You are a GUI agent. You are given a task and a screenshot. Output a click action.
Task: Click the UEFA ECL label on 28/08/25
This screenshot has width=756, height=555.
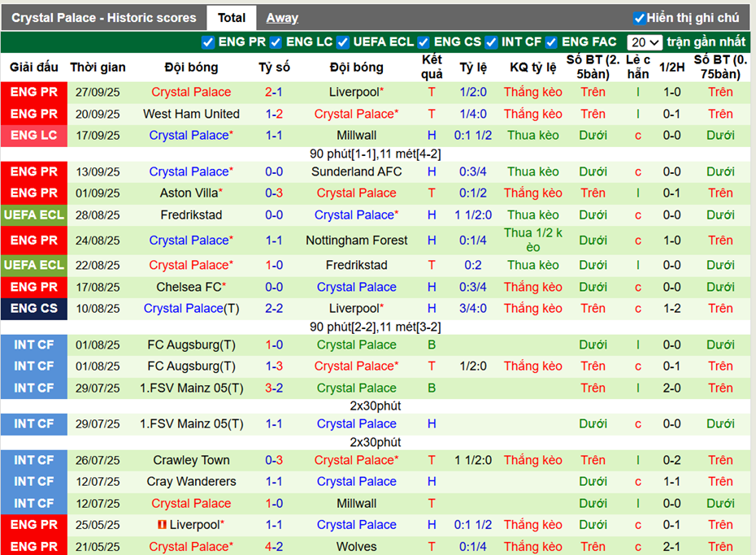[34, 215]
